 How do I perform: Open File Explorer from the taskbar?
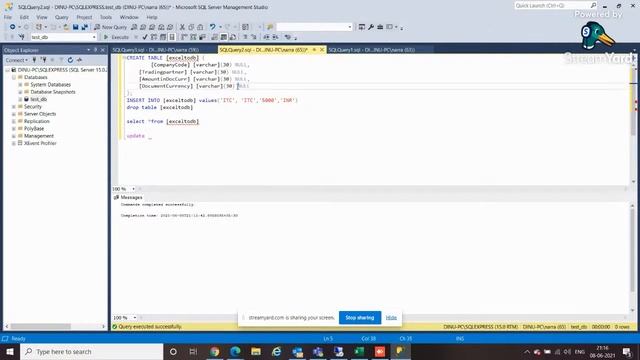(x=256, y=351)
